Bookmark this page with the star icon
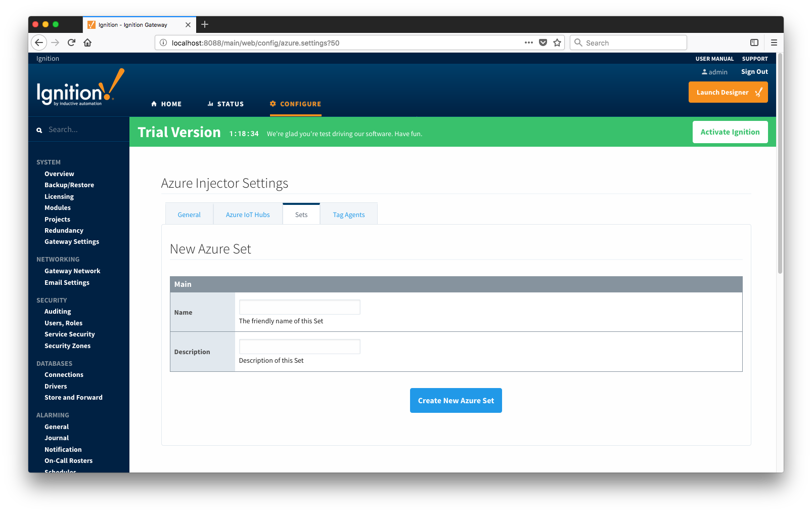This screenshot has height=513, width=812. 557,42
